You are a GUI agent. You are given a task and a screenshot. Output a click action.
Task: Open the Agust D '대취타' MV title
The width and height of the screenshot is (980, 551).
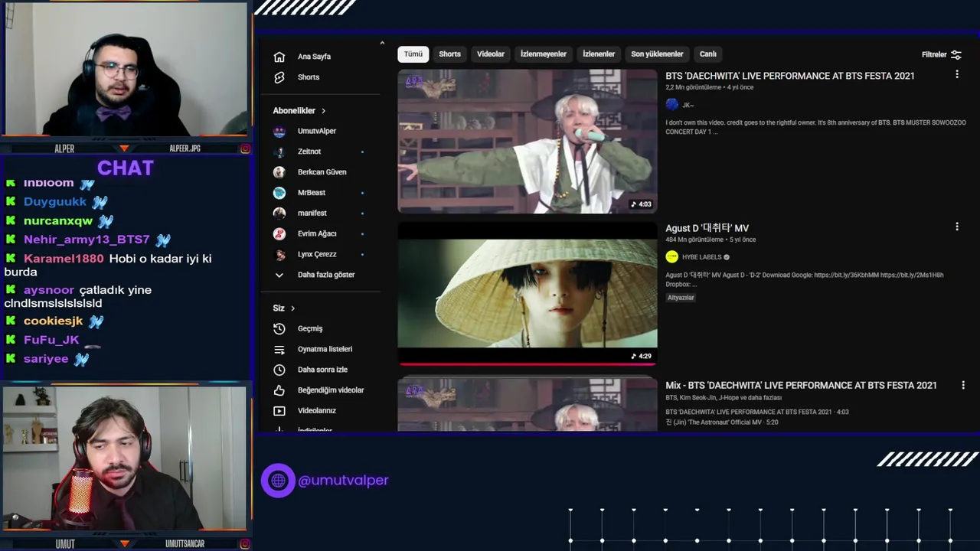pos(707,228)
